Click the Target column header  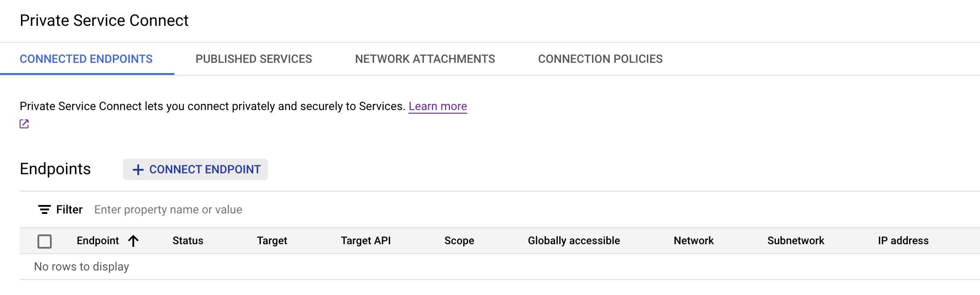coord(272,241)
